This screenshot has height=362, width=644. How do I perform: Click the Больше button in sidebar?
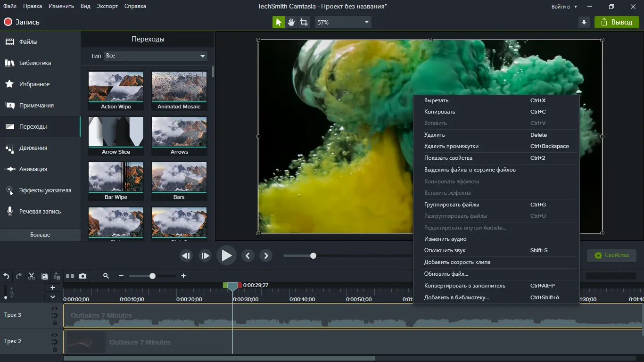(40, 235)
